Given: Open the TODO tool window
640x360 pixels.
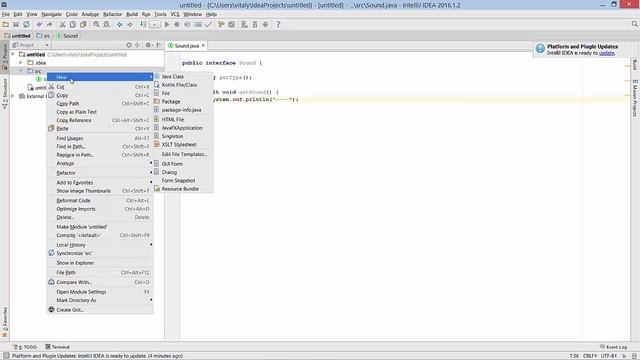Looking at the screenshot, I should tap(25, 347).
